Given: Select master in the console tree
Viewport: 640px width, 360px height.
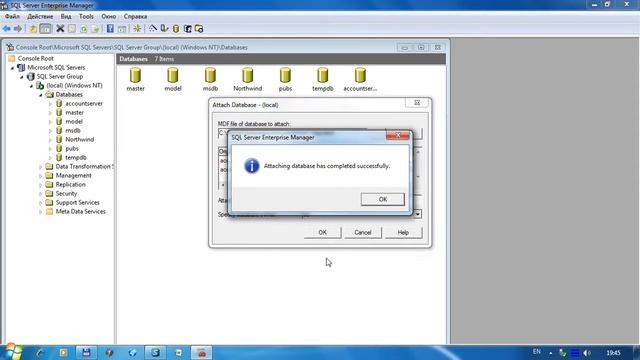Looking at the screenshot, I should (x=74, y=113).
